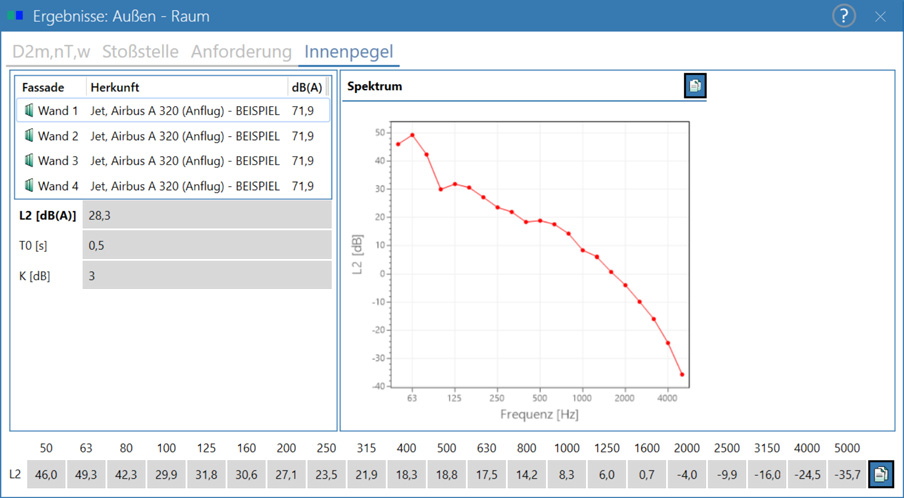The width and height of the screenshot is (904, 498).
Task: Open the help question mark icon
Action: [843, 16]
